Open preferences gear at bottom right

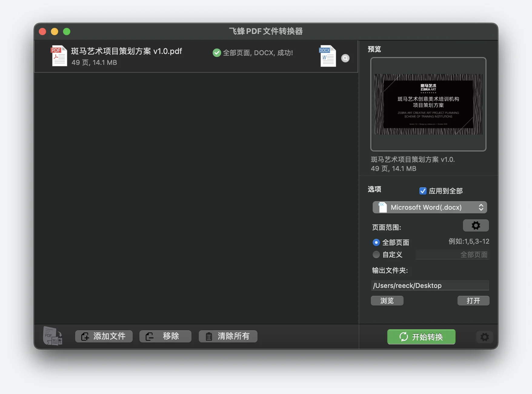point(484,337)
